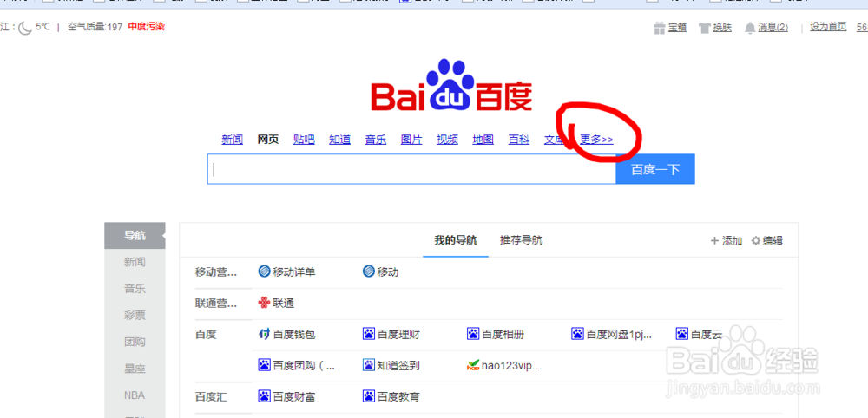Screen dimensions: 868x418
Task: Click the 百度财富 paw icon
Action: point(264,396)
